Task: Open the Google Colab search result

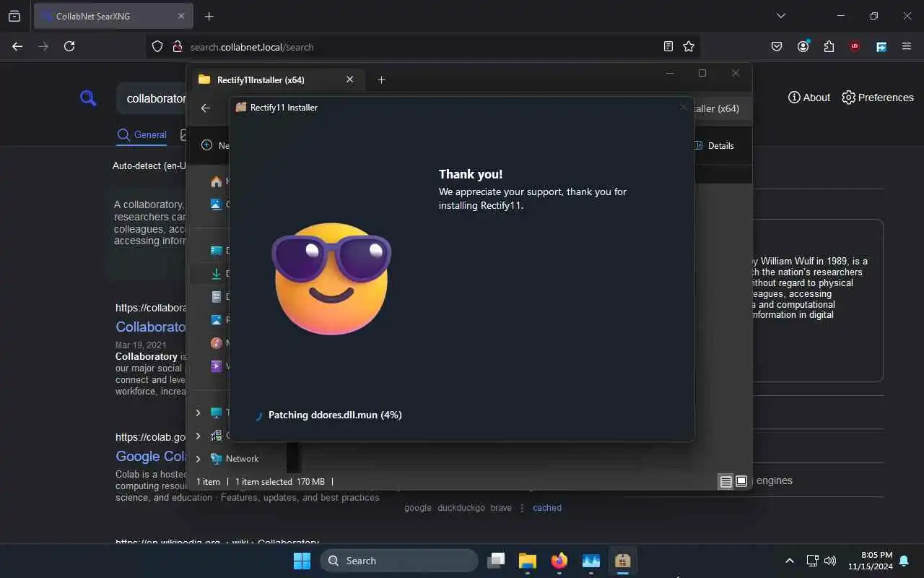Action: (x=152, y=456)
